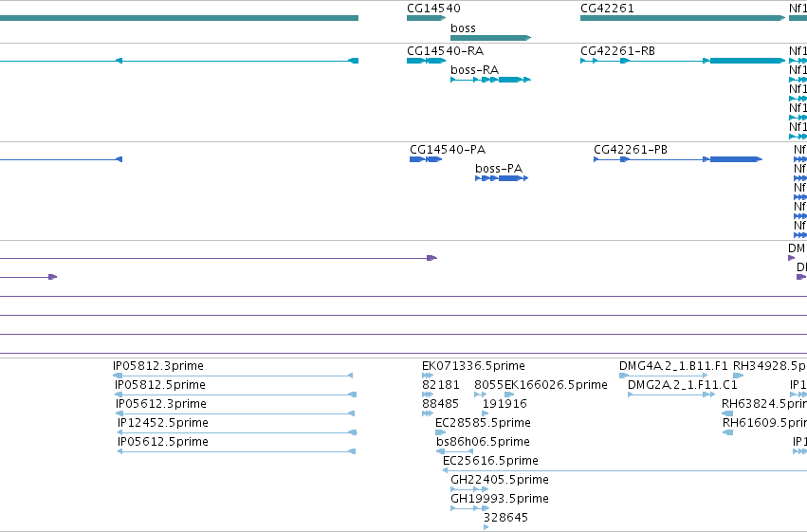807x532 pixels.
Task: Select the IP05812.5prime EST label
Action: tap(160, 385)
